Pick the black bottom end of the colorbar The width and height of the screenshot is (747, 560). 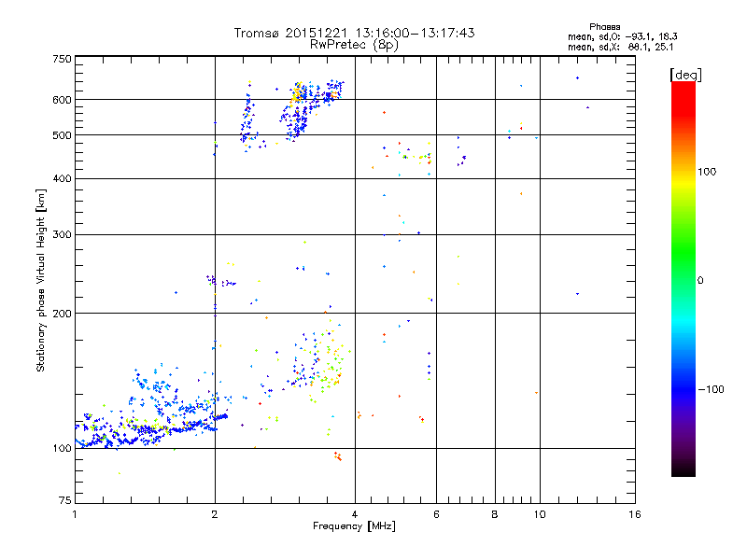[684, 469]
